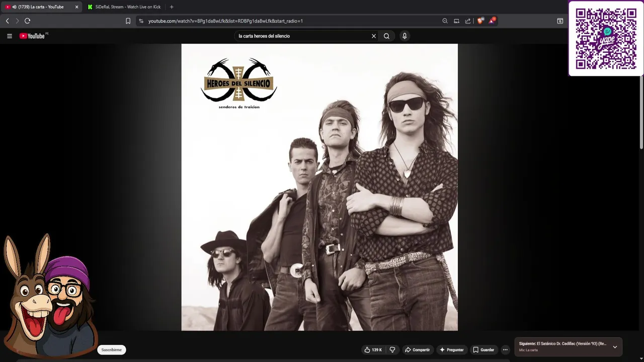
Task: Reload the YouTube page
Action: coord(27,21)
